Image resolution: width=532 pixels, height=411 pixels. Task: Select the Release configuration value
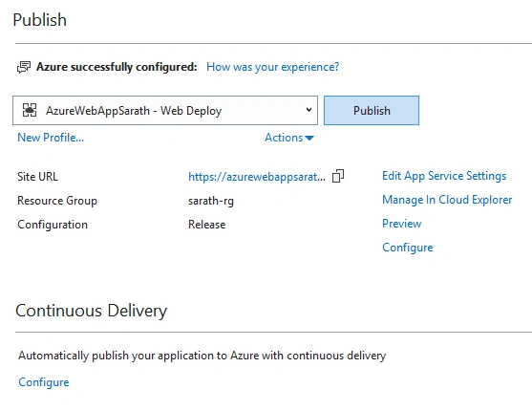point(207,225)
